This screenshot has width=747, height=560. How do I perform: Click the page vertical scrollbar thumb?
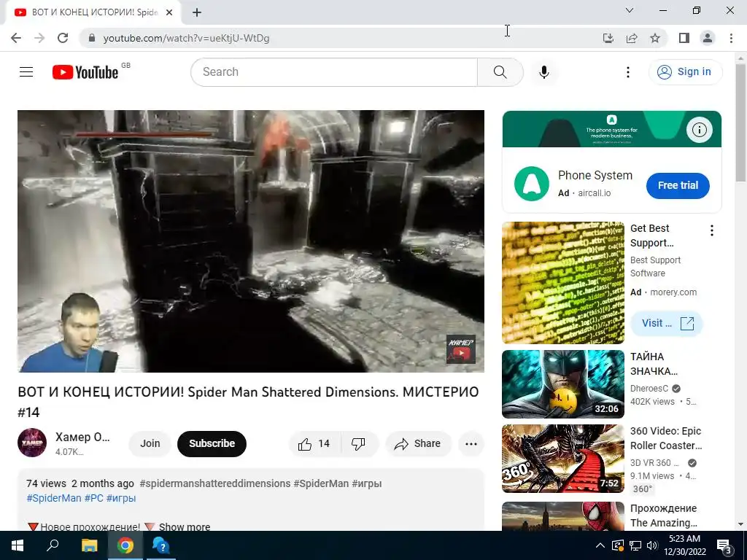[741, 122]
